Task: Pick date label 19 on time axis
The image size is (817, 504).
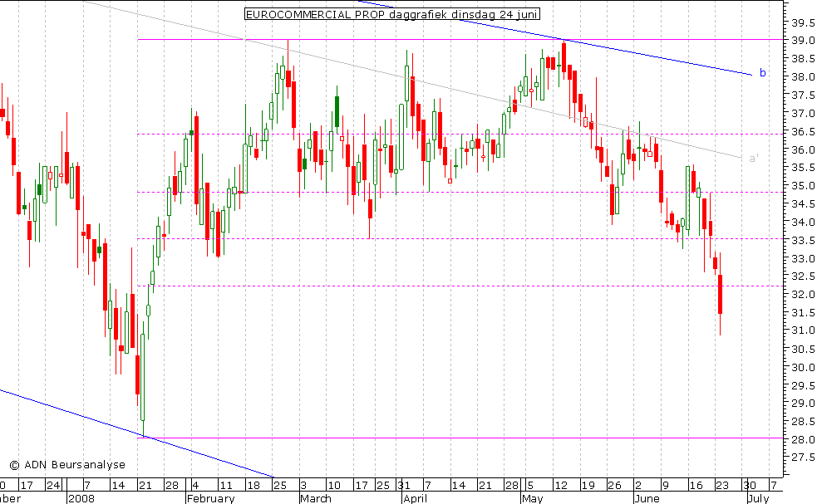Action: click(x=588, y=485)
